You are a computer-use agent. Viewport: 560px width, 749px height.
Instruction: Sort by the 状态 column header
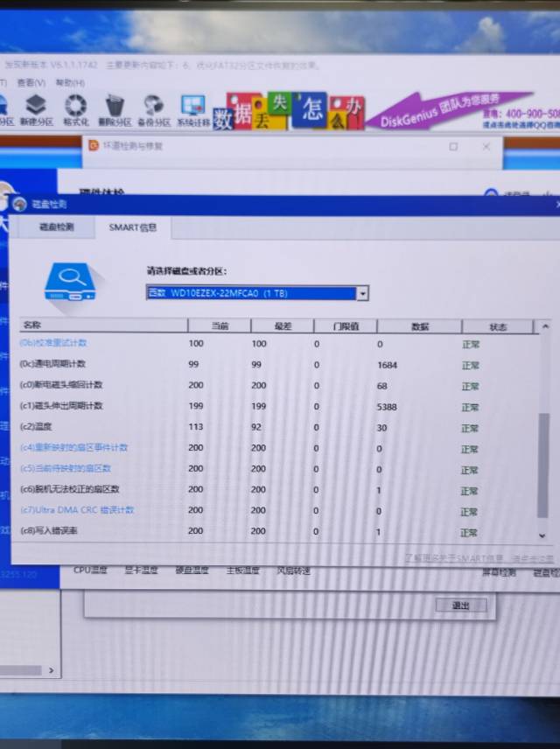[497, 327]
